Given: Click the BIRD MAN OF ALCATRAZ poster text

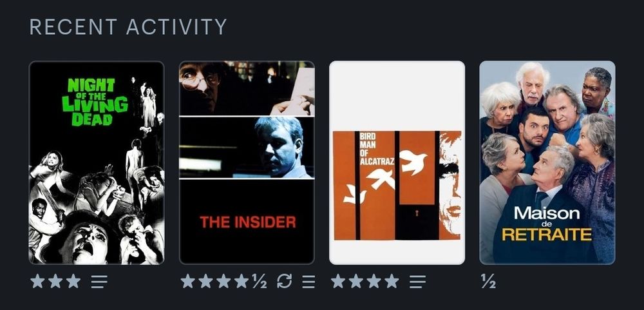Looking at the screenshot, I should tap(376, 149).
